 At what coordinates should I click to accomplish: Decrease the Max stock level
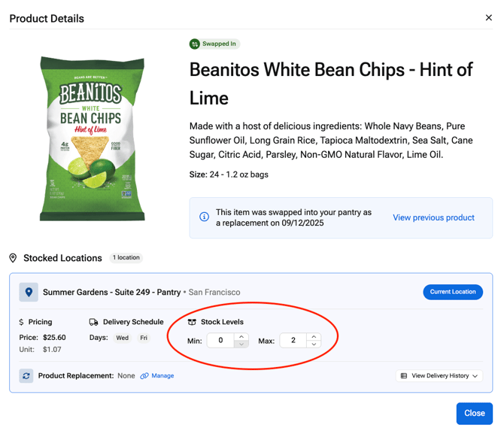pyautogui.click(x=314, y=344)
